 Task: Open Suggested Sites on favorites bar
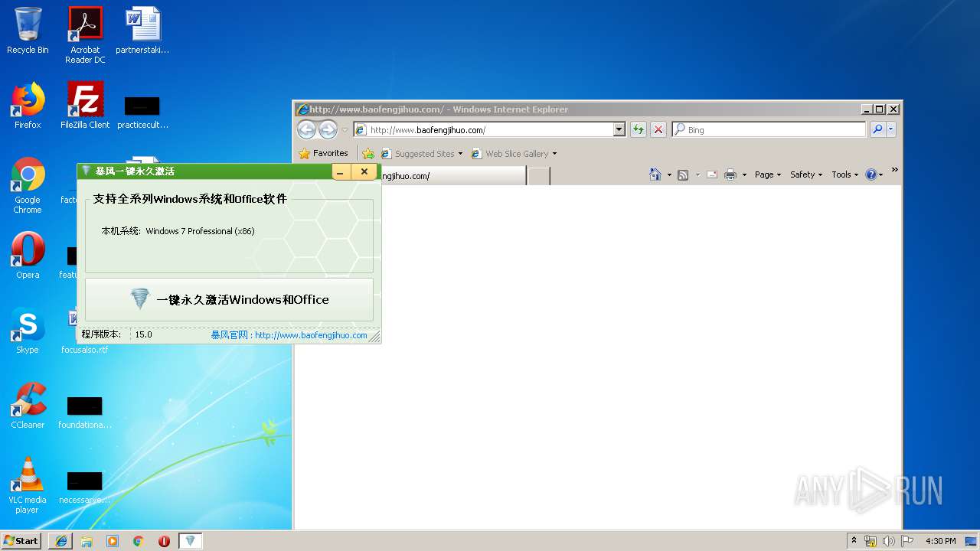pos(422,154)
